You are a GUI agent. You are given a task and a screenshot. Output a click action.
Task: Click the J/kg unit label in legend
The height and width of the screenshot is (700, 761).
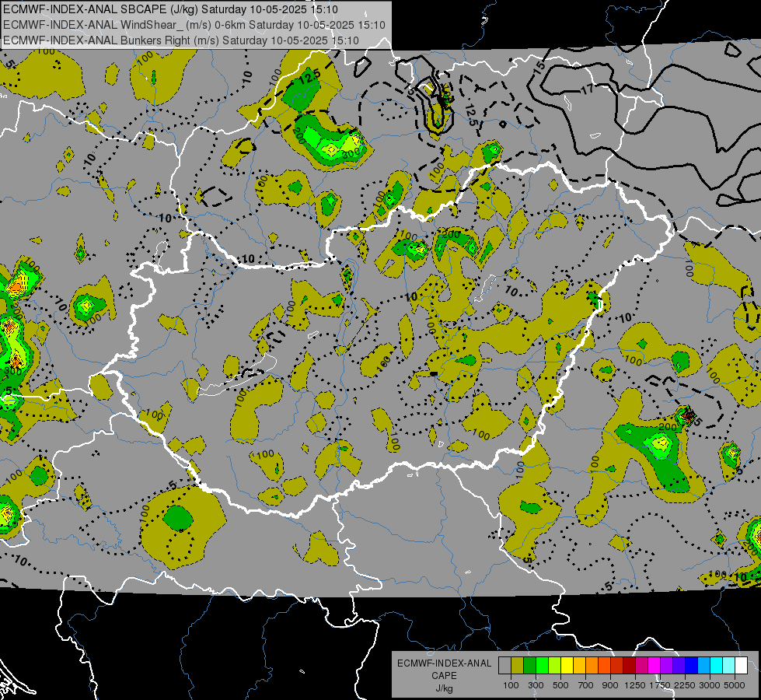[x=444, y=688]
